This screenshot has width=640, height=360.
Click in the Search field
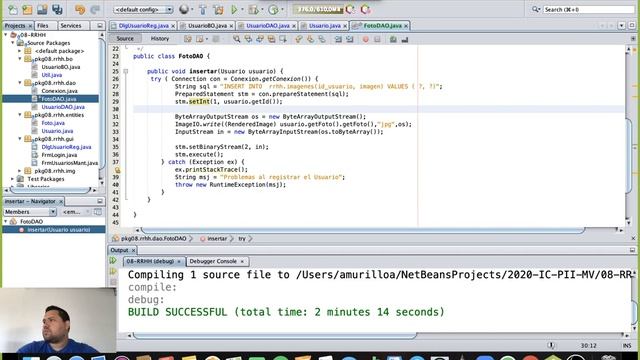click(588, 9)
